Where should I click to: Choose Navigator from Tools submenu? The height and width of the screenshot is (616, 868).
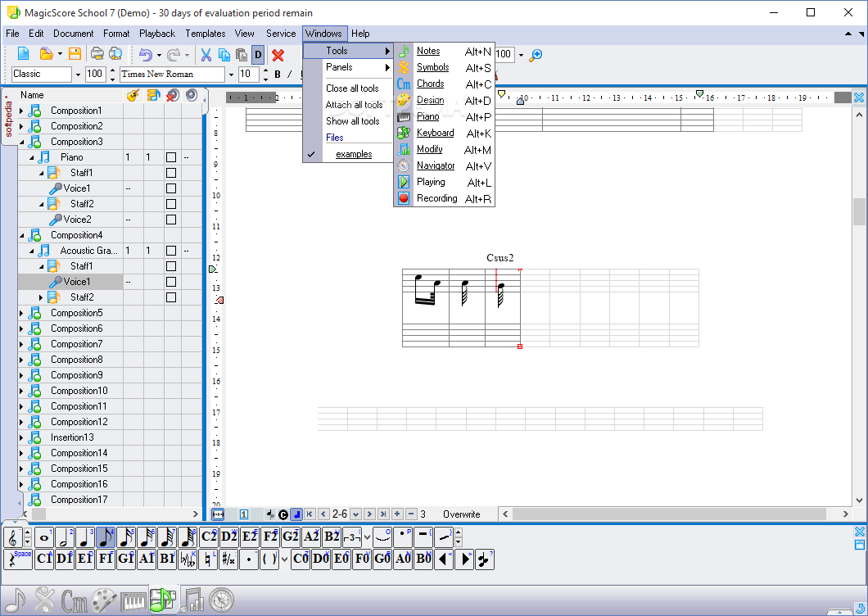coord(444,165)
